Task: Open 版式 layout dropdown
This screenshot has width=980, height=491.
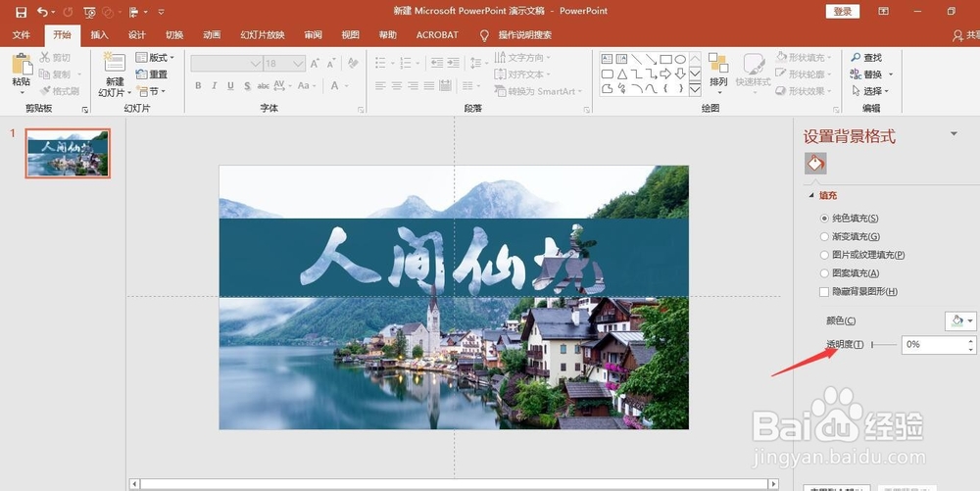Action: [x=155, y=58]
